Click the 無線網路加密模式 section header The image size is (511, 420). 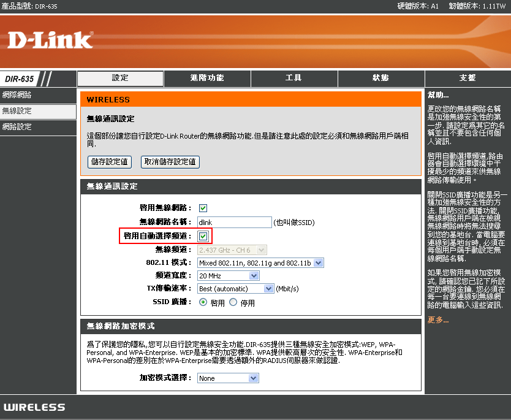(251, 326)
